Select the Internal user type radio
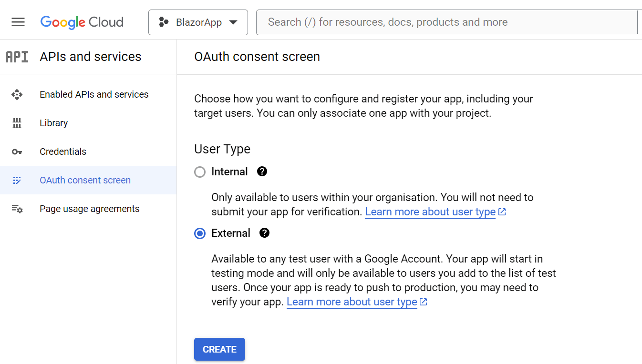This screenshot has height=364, width=642. 200,172
